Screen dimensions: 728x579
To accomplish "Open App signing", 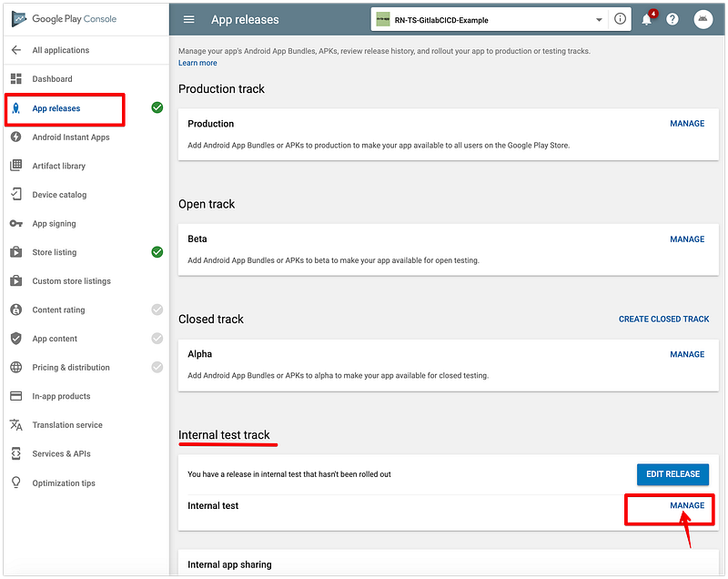I will 54,223.
